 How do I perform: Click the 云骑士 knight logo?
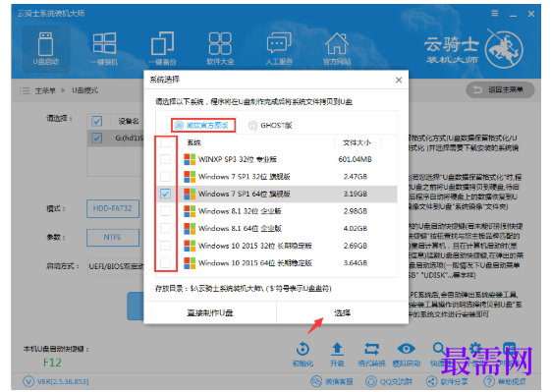pyautogui.click(x=504, y=49)
